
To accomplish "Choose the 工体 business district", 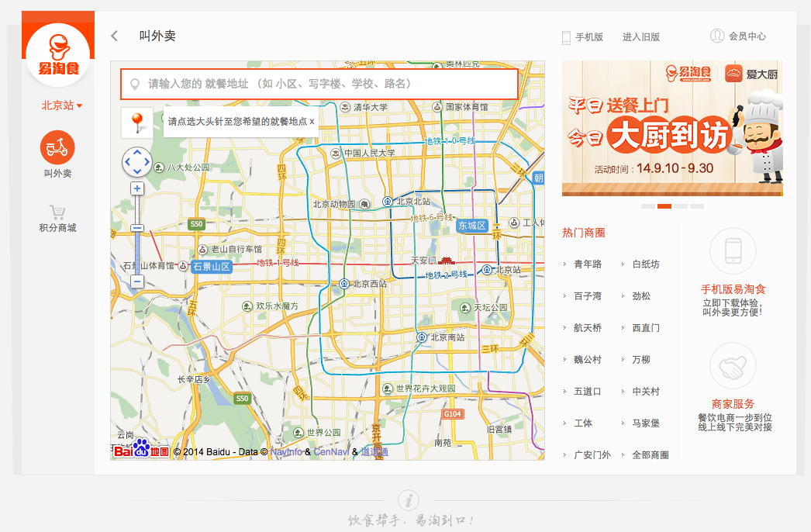I will pyautogui.click(x=583, y=423).
